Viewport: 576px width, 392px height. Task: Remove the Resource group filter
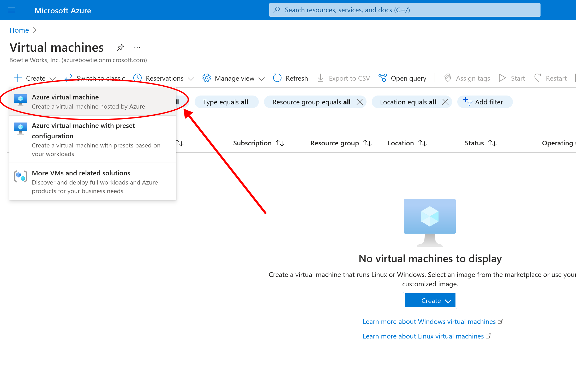point(360,102)
